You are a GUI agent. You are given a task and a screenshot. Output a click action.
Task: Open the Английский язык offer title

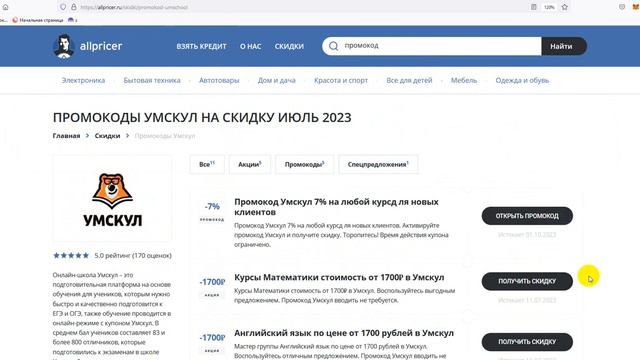(x=344, y=333)
